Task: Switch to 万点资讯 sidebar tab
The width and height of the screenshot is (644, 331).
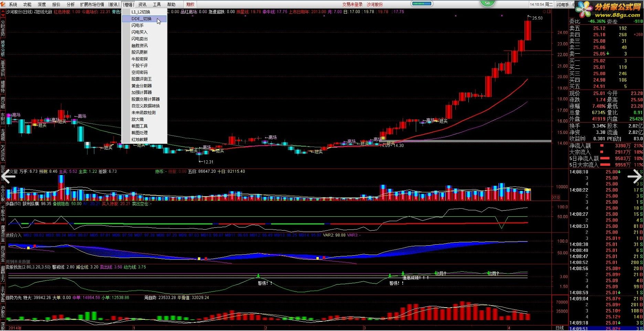Action: point(3,153)
